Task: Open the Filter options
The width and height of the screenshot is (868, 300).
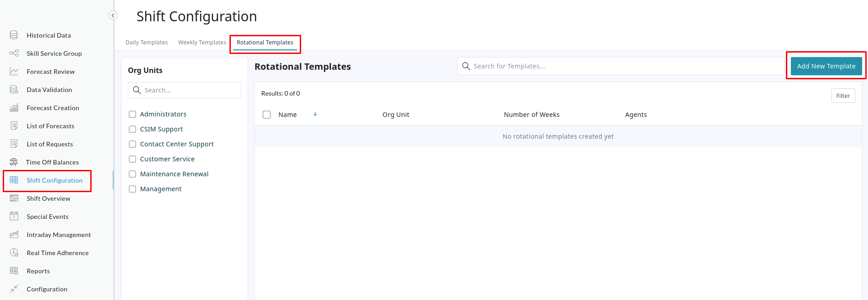Action: click(843, 96)
